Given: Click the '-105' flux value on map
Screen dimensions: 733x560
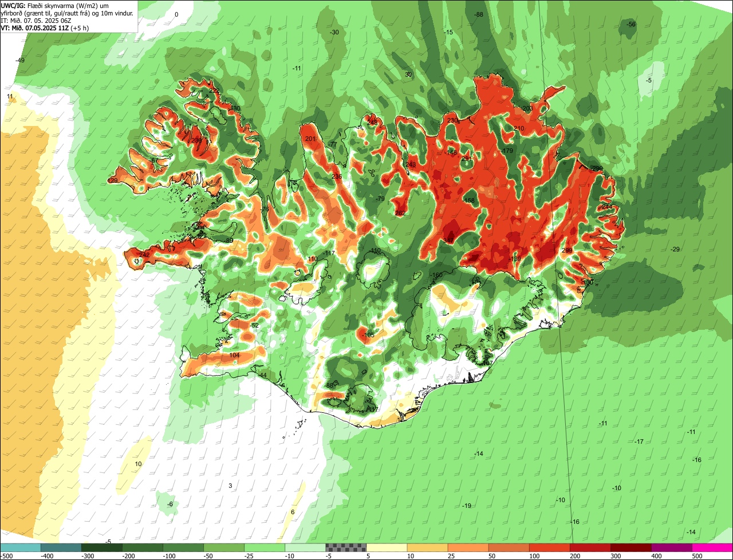Looking at the screenshot, I should click(x=368, y=335).
